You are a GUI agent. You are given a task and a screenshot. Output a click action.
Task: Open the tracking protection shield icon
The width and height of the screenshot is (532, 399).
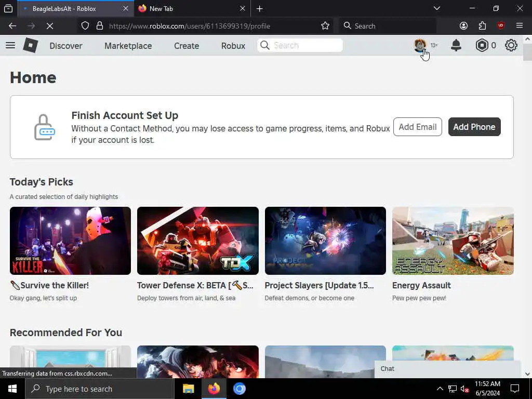tap(85, 26)
